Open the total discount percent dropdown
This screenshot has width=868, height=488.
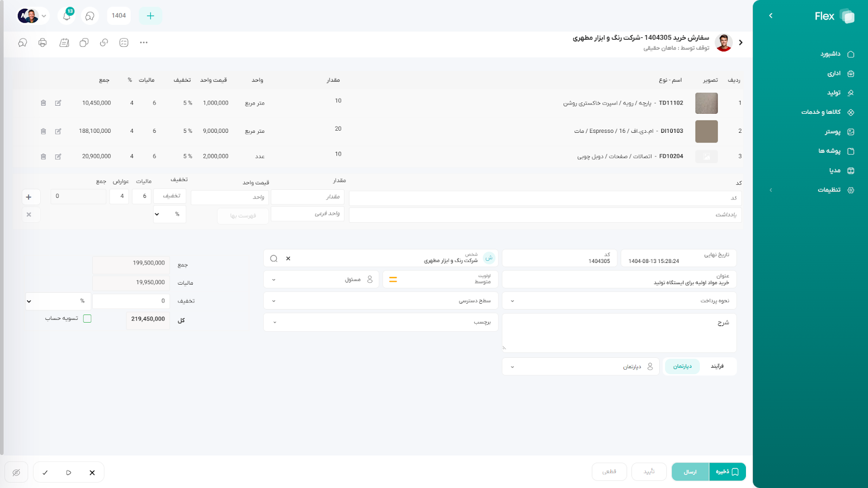(x=58, y=301)
